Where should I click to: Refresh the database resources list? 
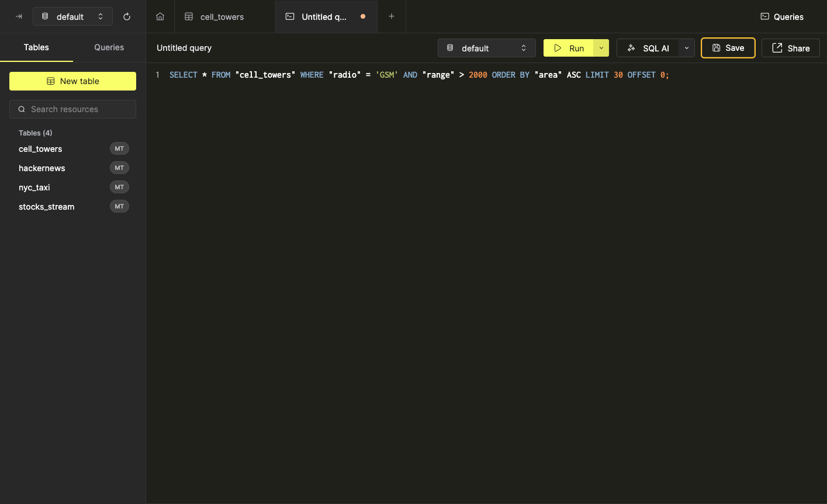(x=127, y=16)
